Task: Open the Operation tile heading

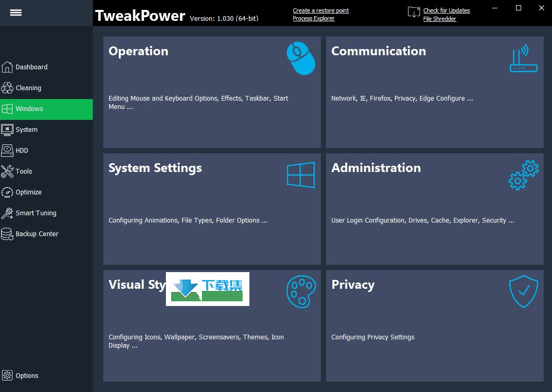Action: click(138, 52)
